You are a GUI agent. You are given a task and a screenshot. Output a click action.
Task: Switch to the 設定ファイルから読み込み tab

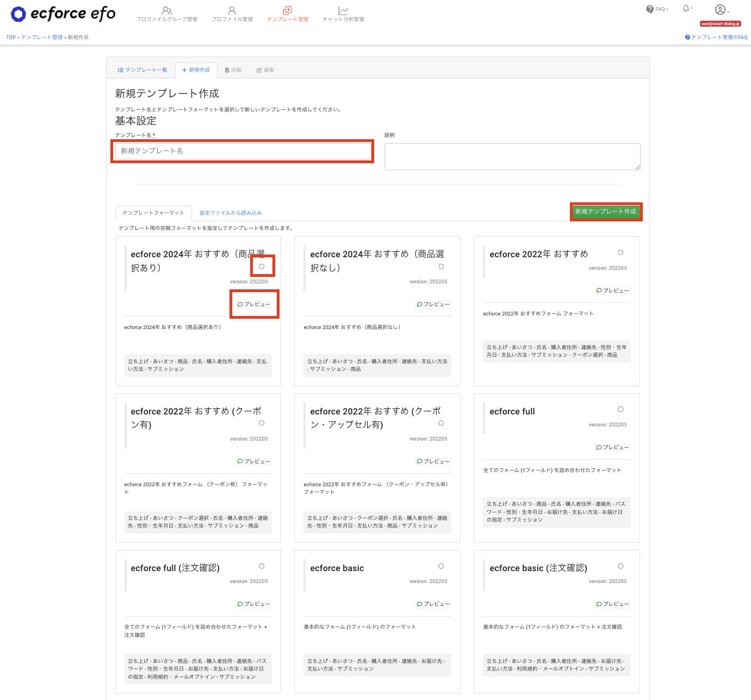click(229, 213)
